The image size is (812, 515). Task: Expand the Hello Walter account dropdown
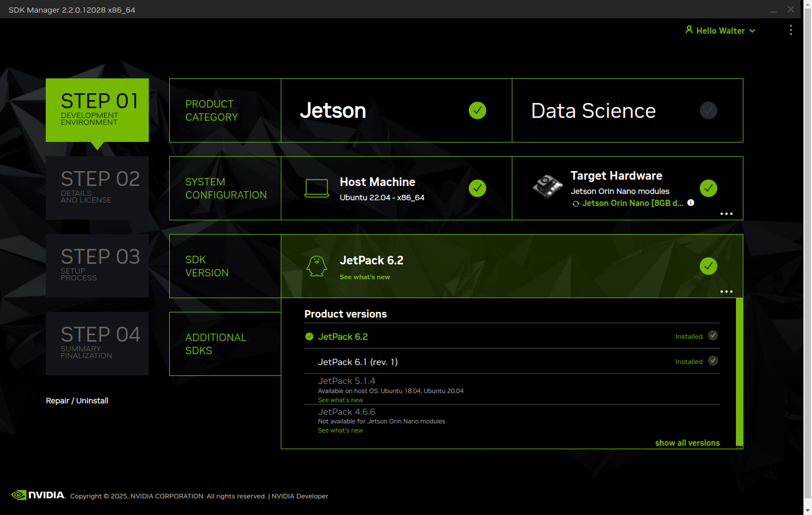(753, 31)
